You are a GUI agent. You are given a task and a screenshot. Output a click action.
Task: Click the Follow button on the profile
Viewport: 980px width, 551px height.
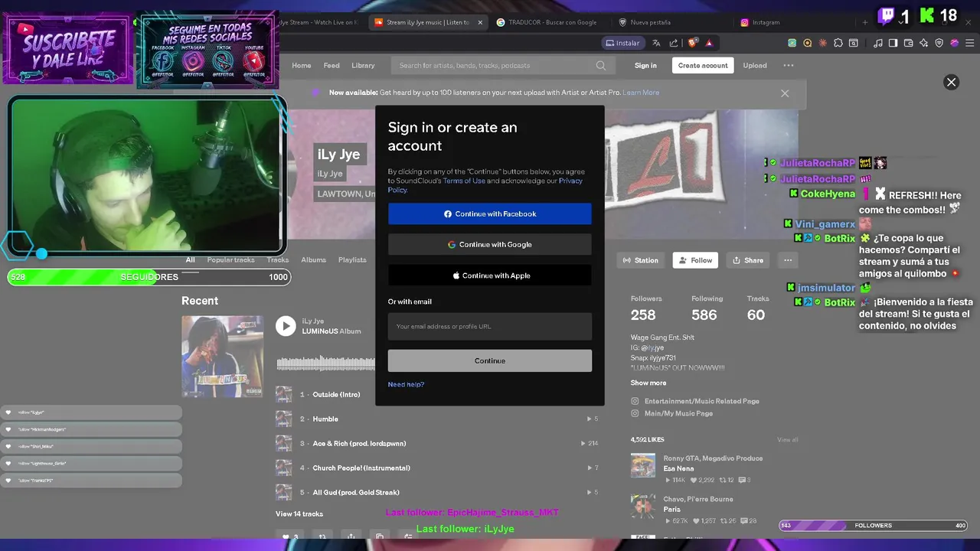[695, 260]
